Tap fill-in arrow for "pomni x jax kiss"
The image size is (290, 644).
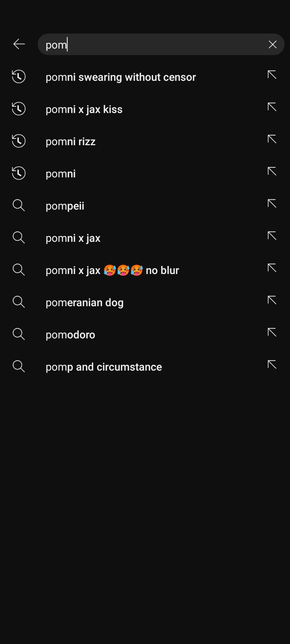coord(272,107)
